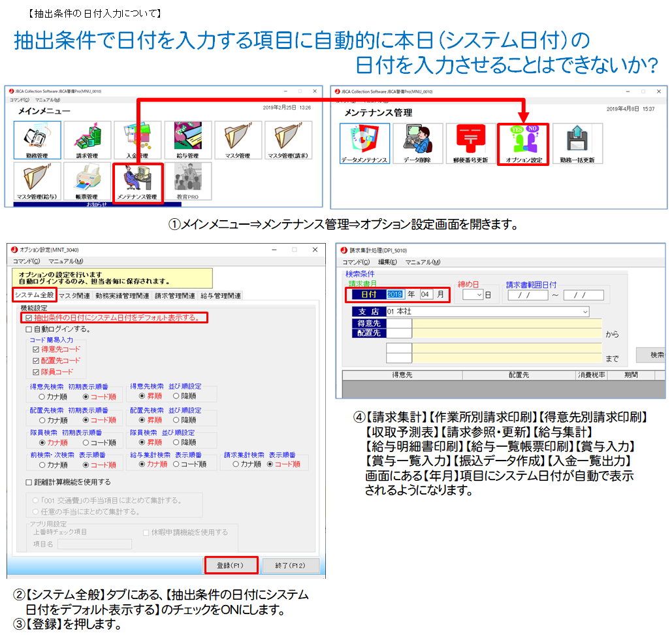Open the 勤務一括更新 icon
The image size is (672, 635).
pos(577,142)
